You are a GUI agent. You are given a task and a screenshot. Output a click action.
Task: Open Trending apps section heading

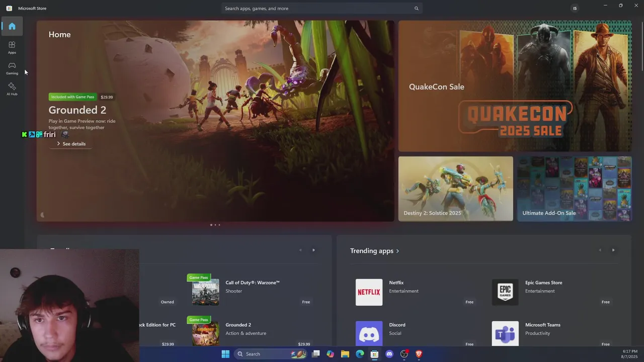coord(375,251)
